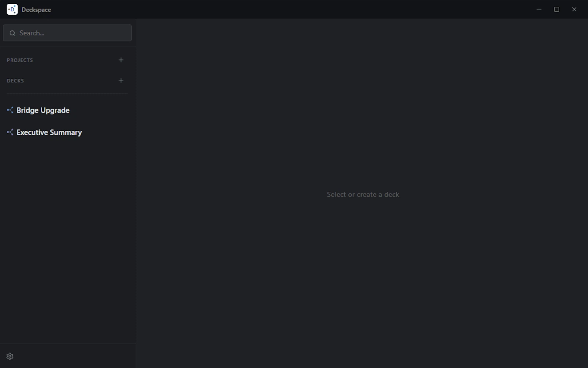Click the node icon beside Executive Summary

coord(10,132)
